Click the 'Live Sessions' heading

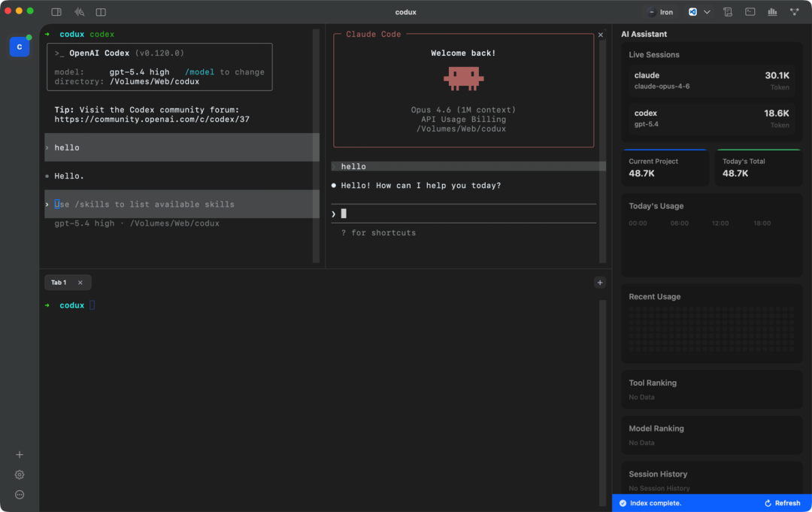point(654,55)
